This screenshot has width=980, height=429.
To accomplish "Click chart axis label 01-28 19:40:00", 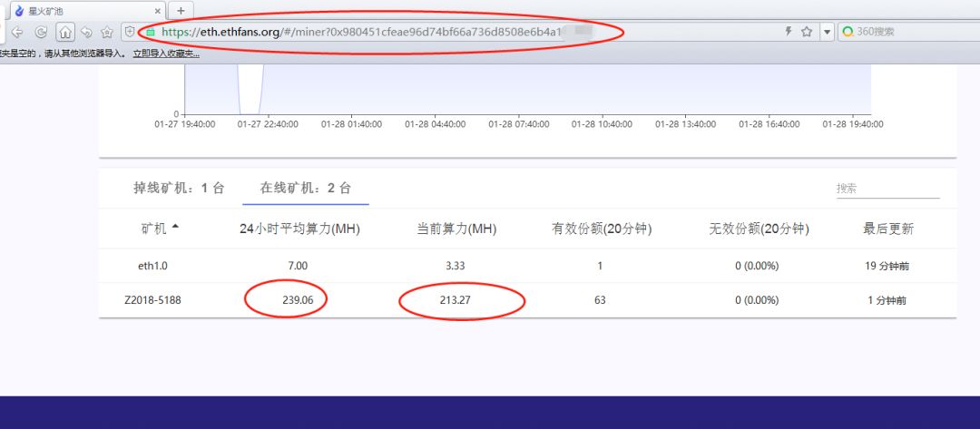I will click(853, 124).
